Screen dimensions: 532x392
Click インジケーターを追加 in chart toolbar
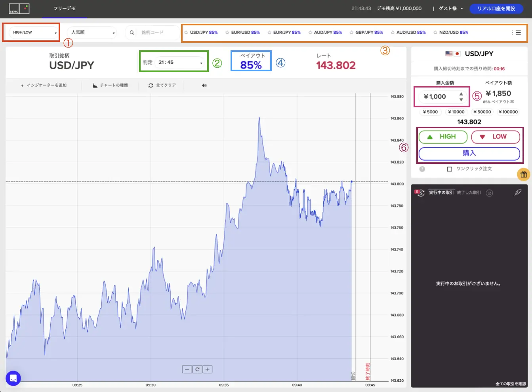pyautogui.click(x=44, y=85)
